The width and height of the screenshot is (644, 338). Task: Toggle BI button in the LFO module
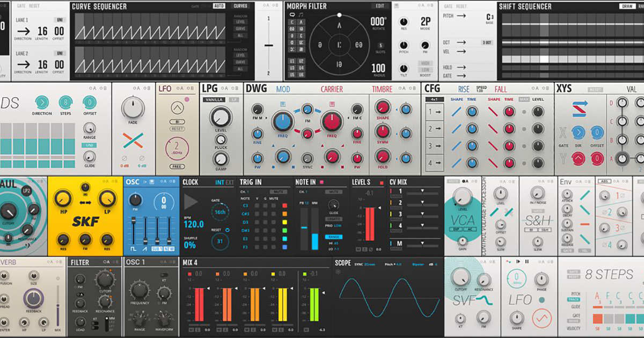coord(177,122)
